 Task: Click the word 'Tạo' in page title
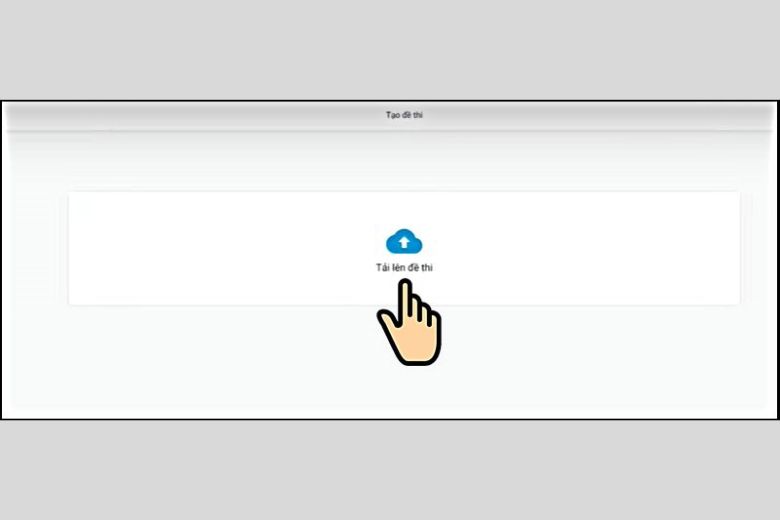tap(392, 115)
